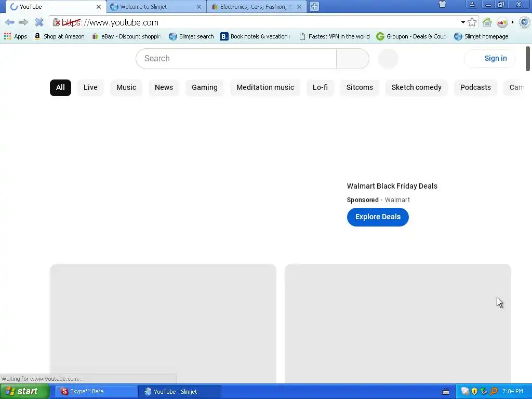Viewport: 532px width, 399px height.
Task: Click the eBay toolbar extension icon
Action: [502, 22]
